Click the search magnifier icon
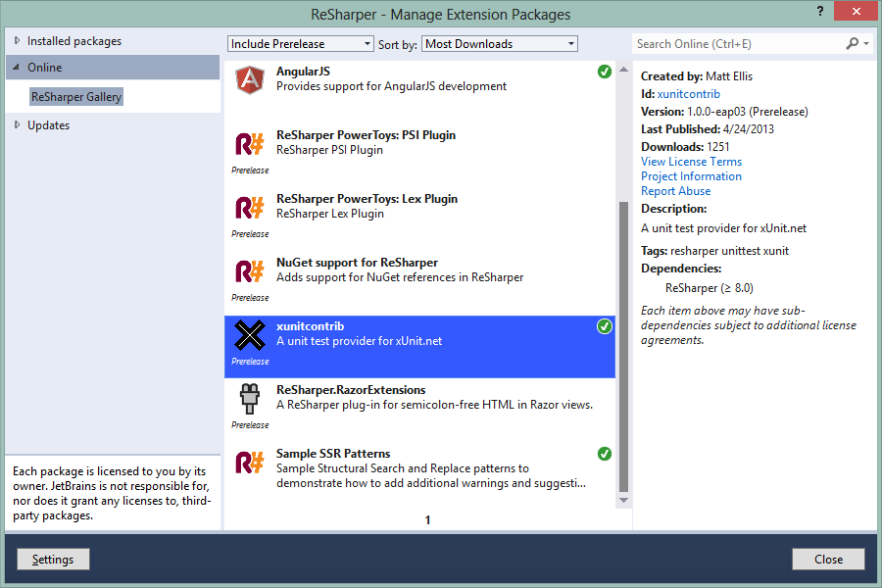 [x=853, y=43]
